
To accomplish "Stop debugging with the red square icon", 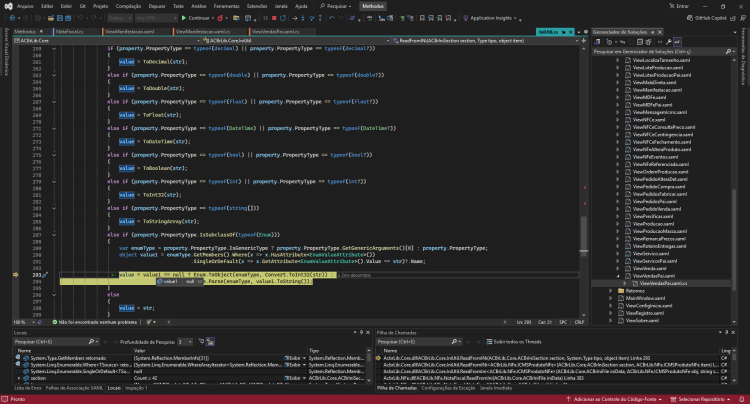I will coord(274,18).
